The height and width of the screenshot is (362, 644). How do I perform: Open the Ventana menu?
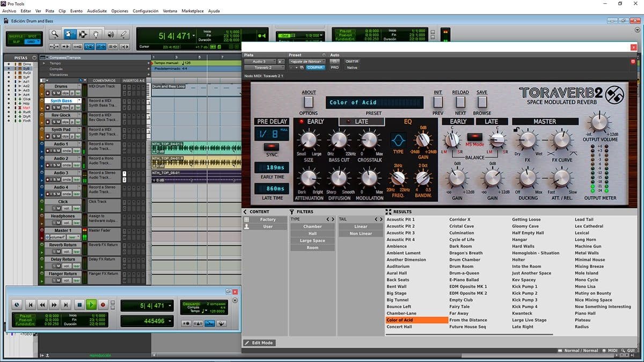170,11
